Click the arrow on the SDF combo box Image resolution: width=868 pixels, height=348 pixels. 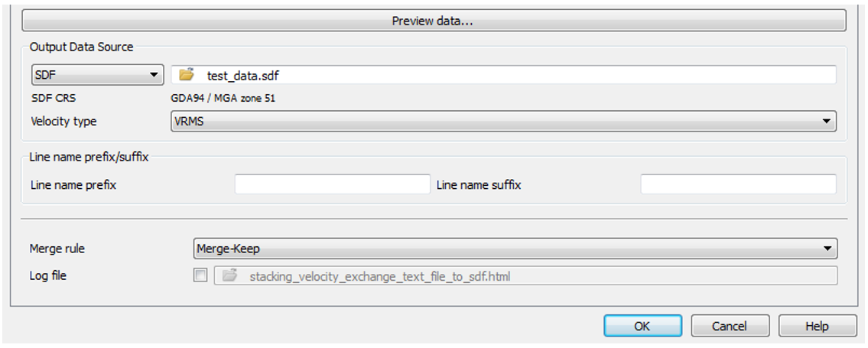[154, 75]
